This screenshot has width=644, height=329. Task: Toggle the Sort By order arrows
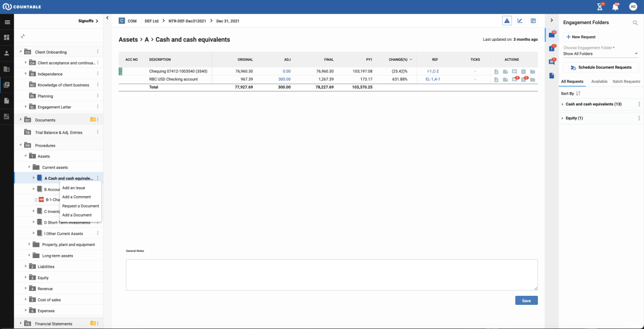coord(579,94)
